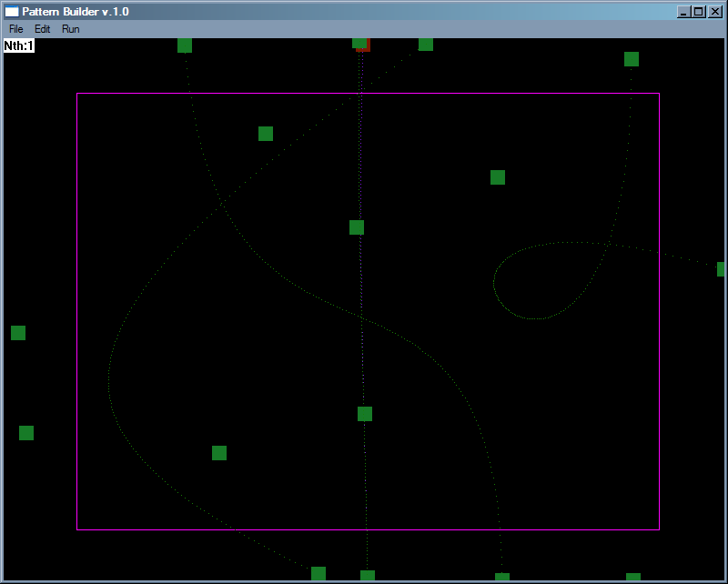This screenshot has height=584, width=728.
Task: Click the isolated control point at the canvas edge
Action: 720,268
